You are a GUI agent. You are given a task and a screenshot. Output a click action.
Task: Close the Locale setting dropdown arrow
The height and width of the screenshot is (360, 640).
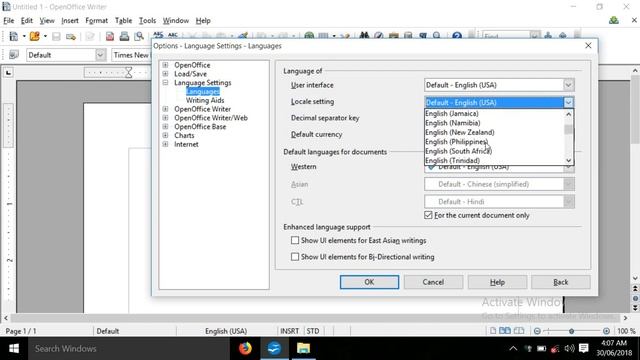(569, 102)
